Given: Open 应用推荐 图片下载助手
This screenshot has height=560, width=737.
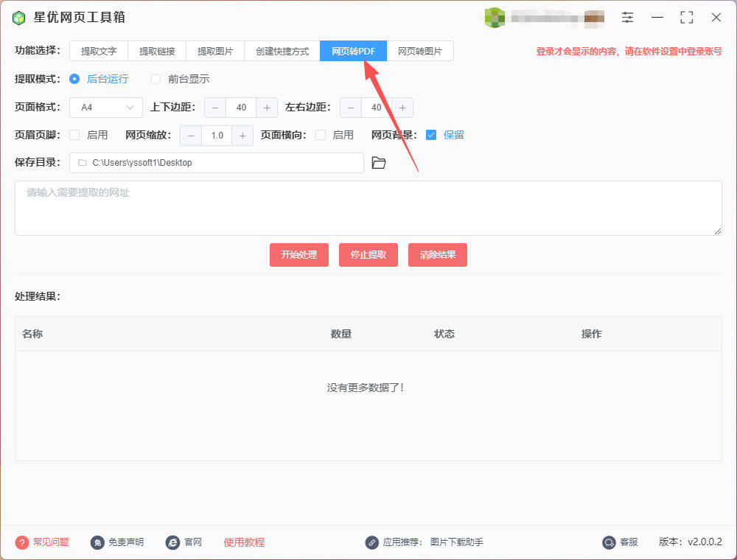Looking at the screenshot, I should [x=455, y=542].
